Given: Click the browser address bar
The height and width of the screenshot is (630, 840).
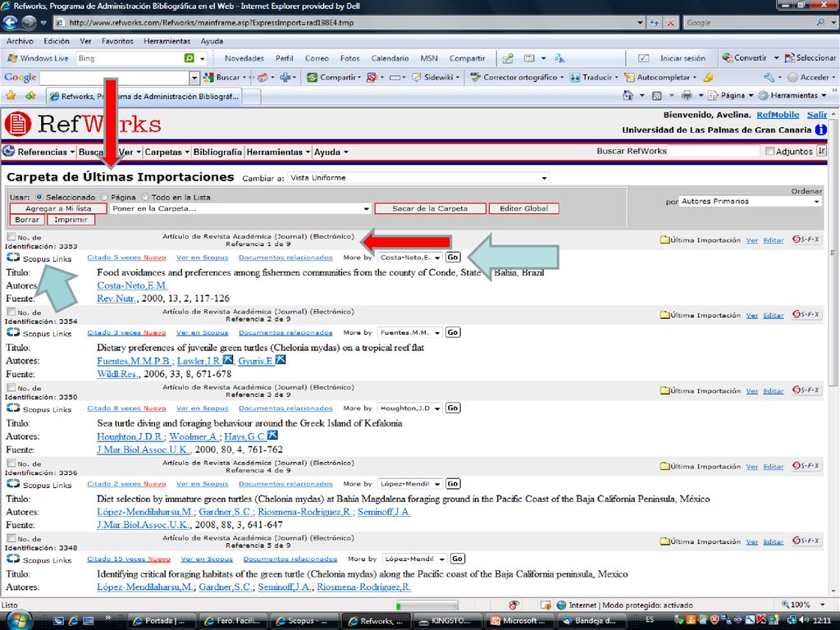Looking at the screenshot, I should 349,22.
